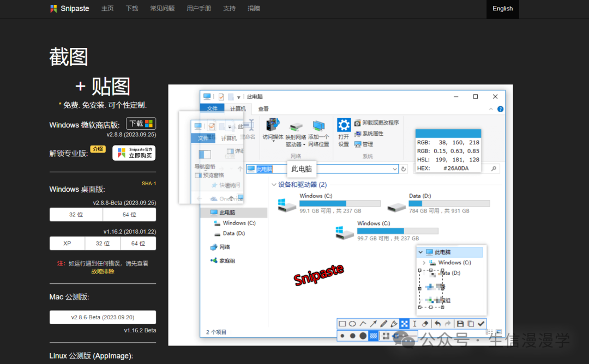Click the 添加一个网络位置 icon in ribbon

click(318, 126)
